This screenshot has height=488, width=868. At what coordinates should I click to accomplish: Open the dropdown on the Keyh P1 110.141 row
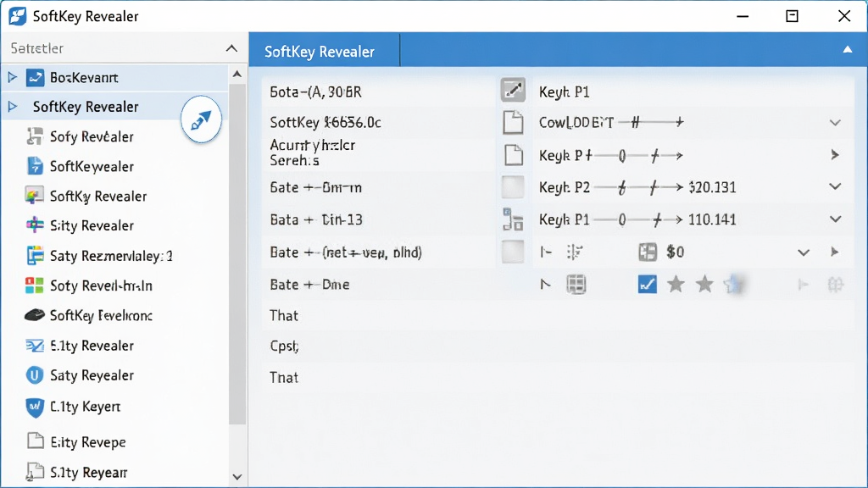point(835,219)
